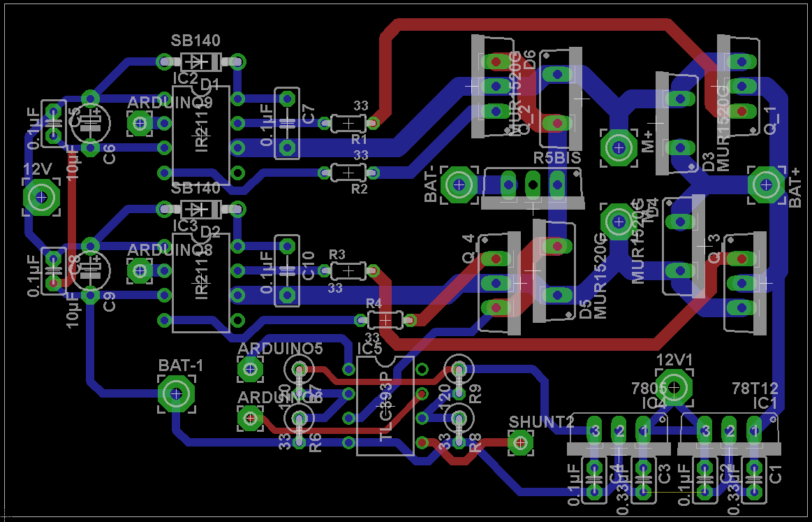Click the ARDUINO8 pad

click(140, 270)
